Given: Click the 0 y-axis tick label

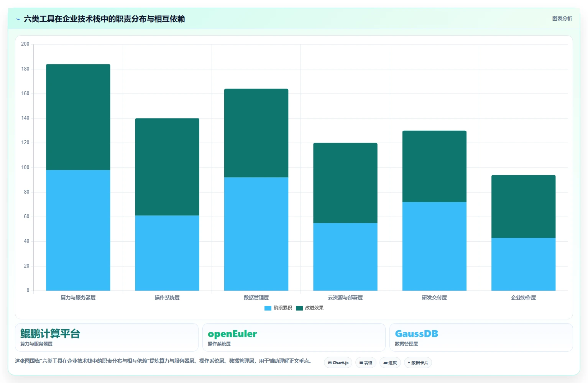Looking at the screenshot, I should click(28, 291).
